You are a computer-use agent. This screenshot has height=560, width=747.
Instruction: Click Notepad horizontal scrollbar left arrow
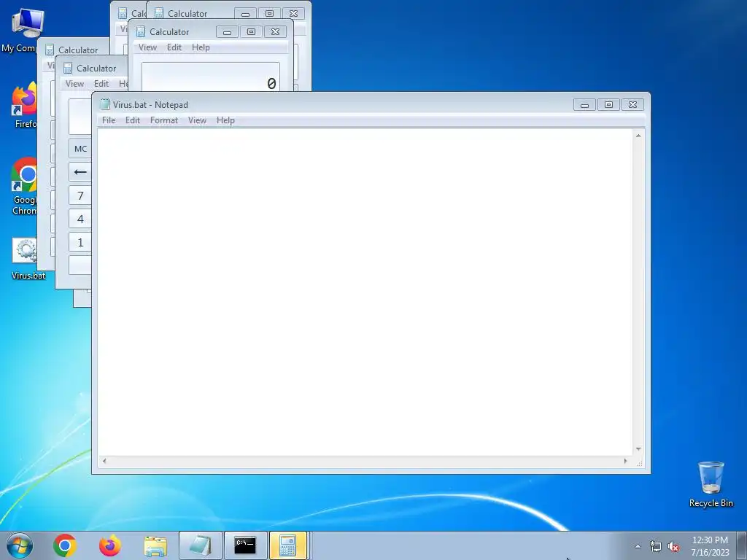tap(104, 461)
